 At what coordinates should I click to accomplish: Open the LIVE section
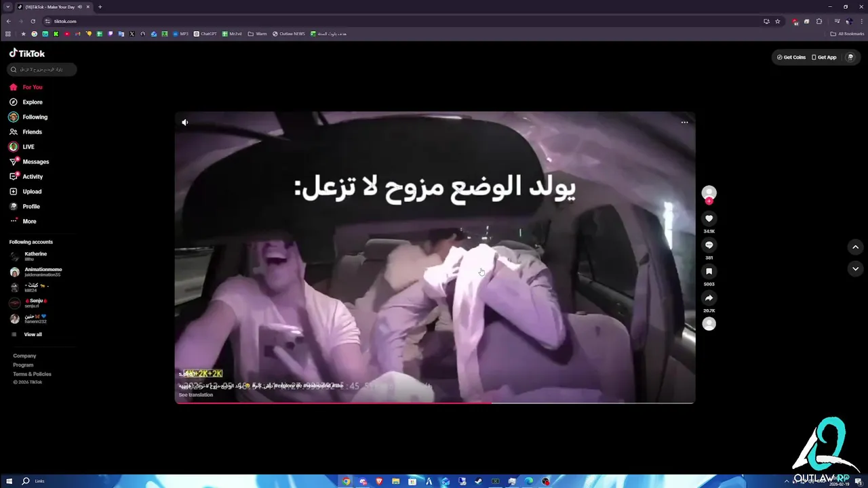pyautogui.click(x=22, y=146)
